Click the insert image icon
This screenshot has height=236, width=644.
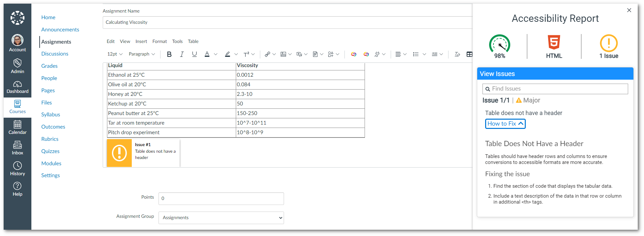point(283,54)
